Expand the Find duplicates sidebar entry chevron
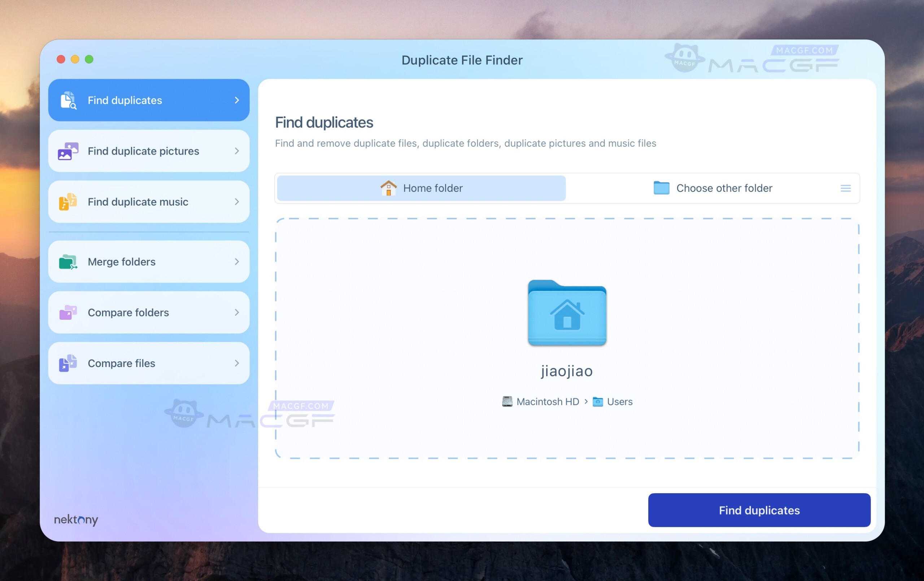The image size is (924, 581). (237, 100)
